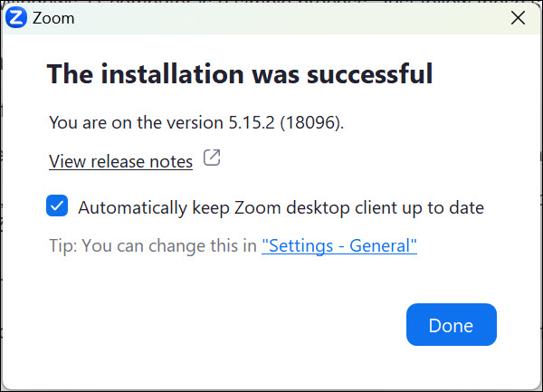This screenshot has height=392, width=543.
Task: Click the word "release" in the notes link
Action: click(119, 162)
